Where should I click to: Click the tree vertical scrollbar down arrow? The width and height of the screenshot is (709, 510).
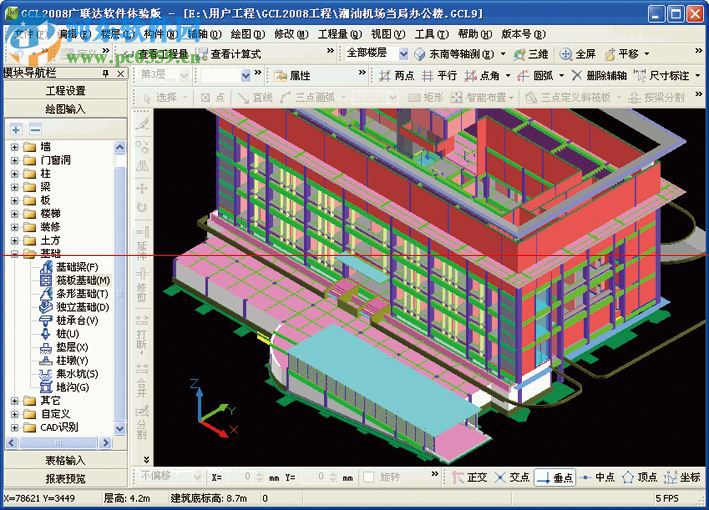120,428
